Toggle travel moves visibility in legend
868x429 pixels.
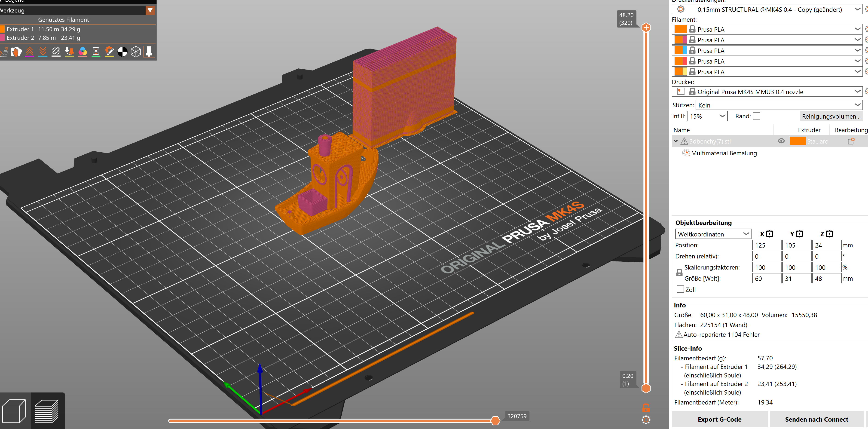4,52
